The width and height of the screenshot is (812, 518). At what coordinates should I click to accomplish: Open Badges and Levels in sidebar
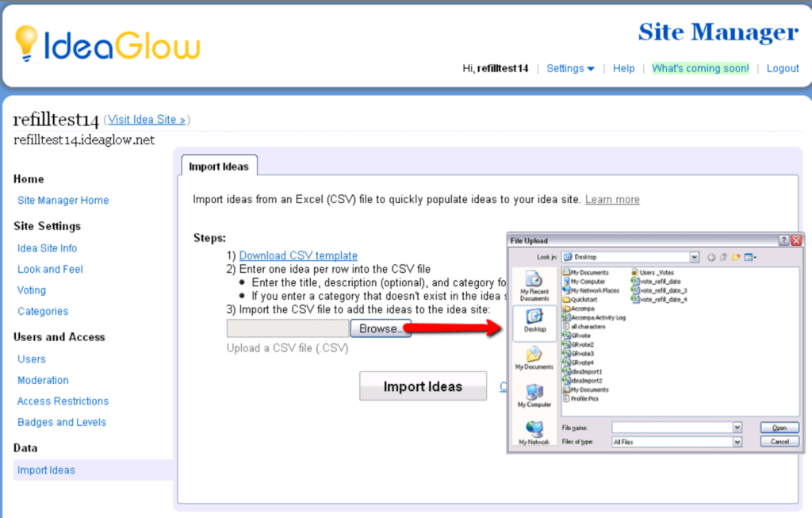(x=62, y=422)
